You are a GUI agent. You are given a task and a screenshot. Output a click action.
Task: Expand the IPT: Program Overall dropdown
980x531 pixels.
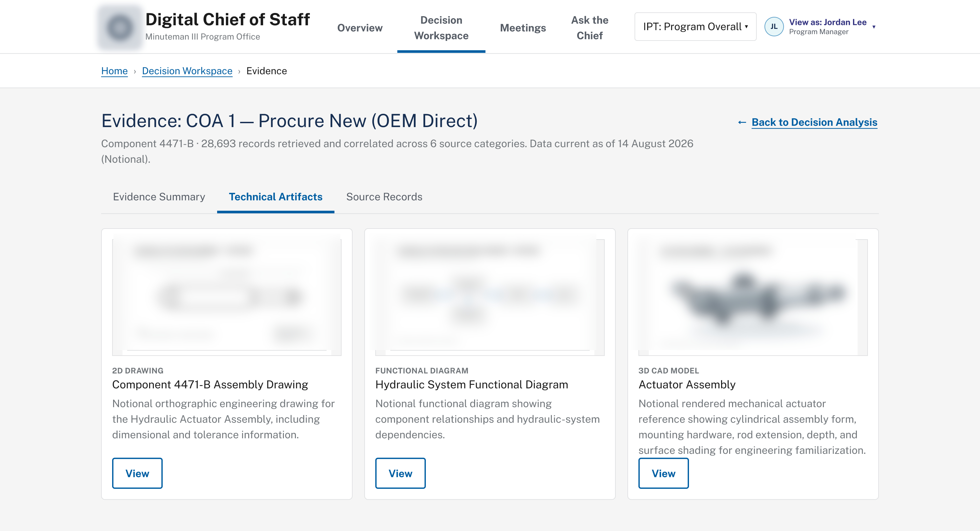pyautogui.click(x=695, y=27)
